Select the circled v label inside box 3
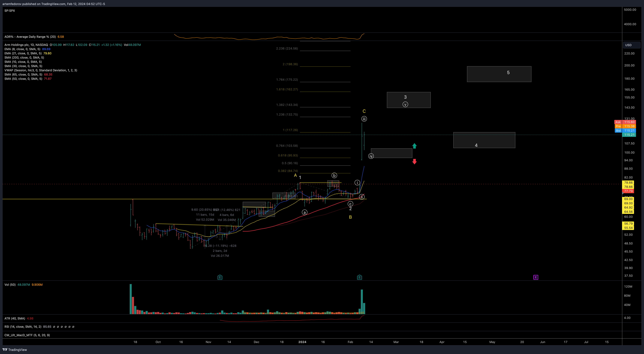Viewport: 644px width, 354px height. (405, 104)
